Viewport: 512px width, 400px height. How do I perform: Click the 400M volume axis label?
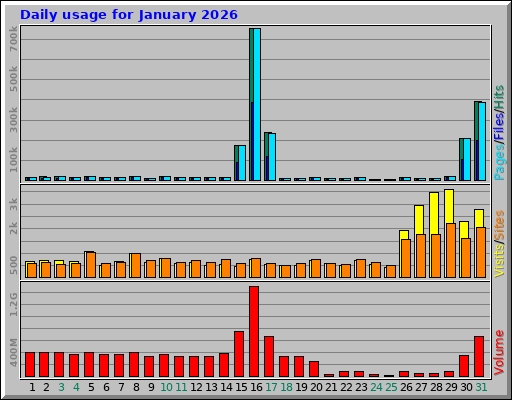click(x=13, y=352)
